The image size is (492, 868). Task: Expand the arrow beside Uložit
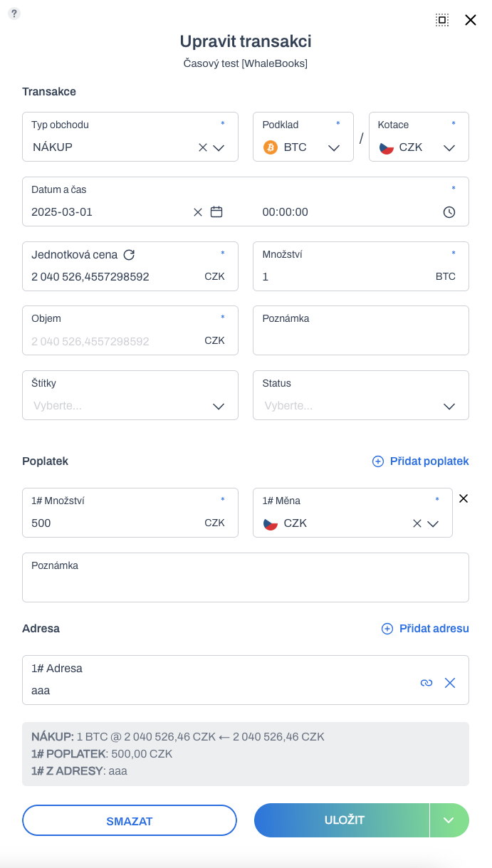[x=449, y=820]
